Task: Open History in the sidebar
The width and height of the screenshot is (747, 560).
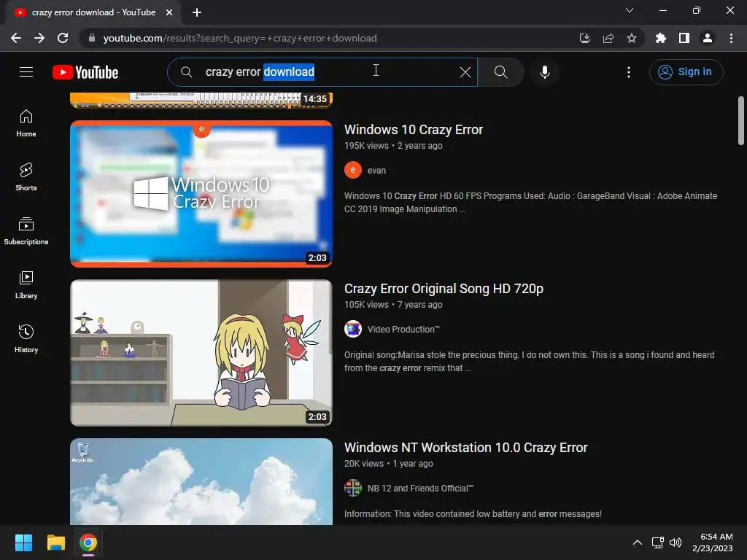Action: point(26,338)
